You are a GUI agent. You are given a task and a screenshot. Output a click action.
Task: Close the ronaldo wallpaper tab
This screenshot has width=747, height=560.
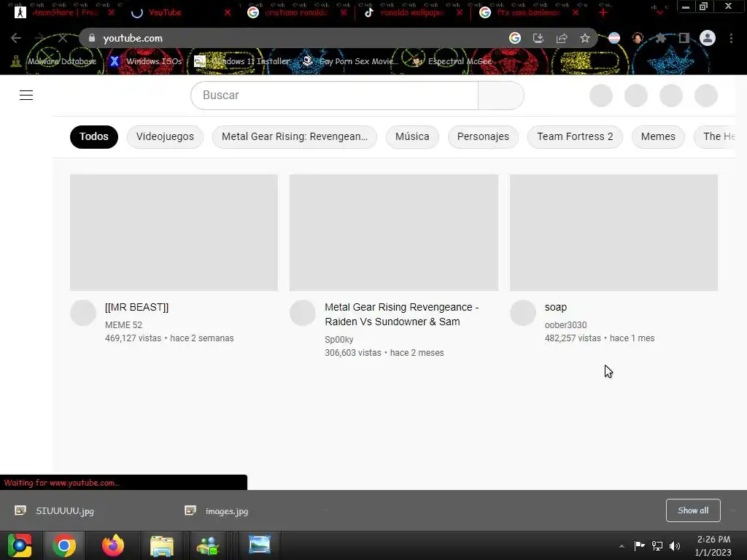click(460, 13)
